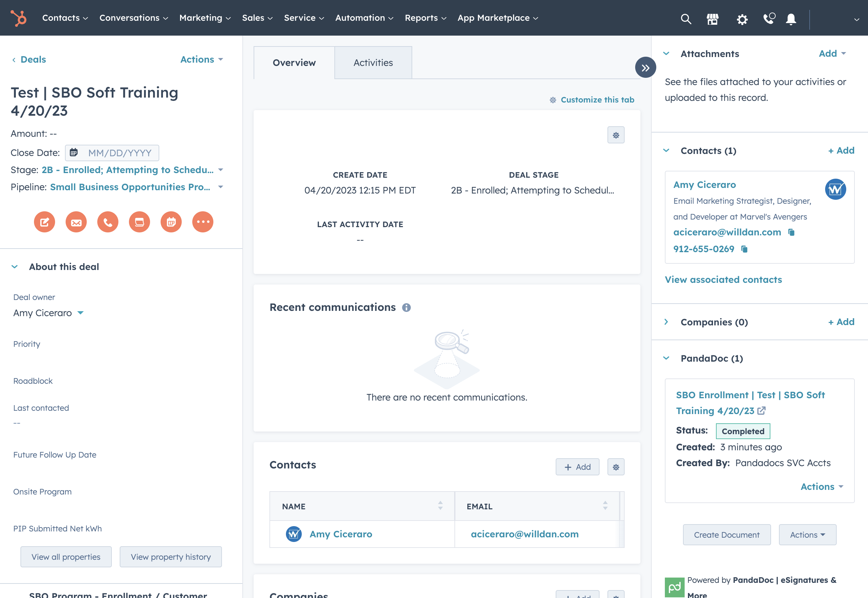Sort Contacts table by NAME column arrows
The height and width of the screenshot is (598, 868).
click(x=440, y=506)
